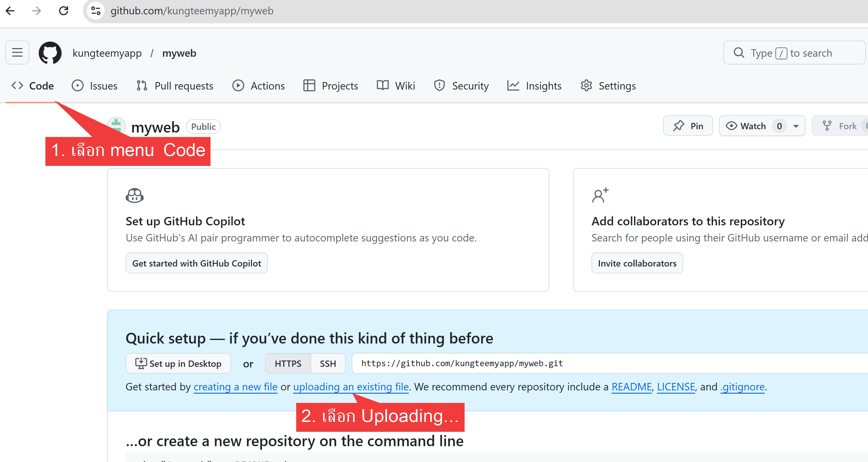The image size is (868, 462).
Task: Switch to the Actions tab
Action: [x=259, y=86]
